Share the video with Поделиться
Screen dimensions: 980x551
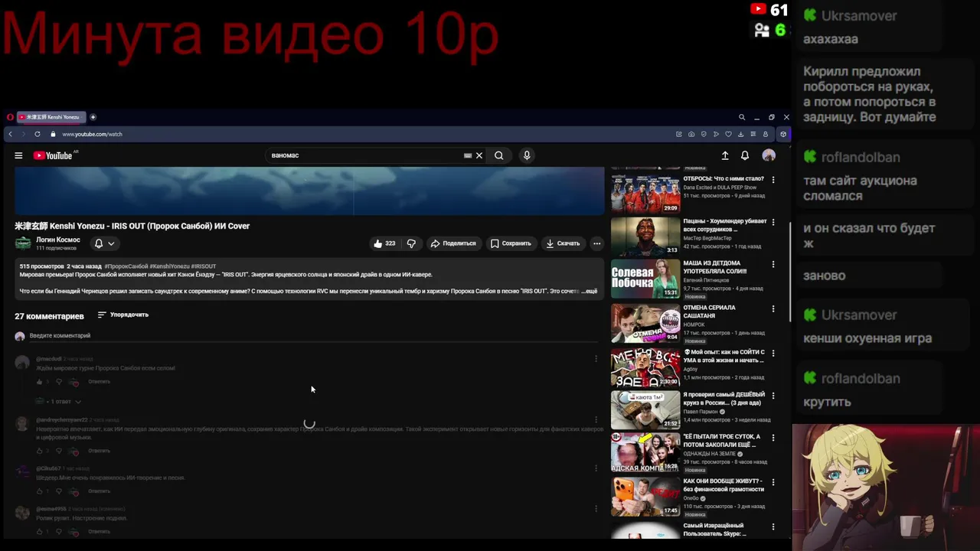[453, 243]
